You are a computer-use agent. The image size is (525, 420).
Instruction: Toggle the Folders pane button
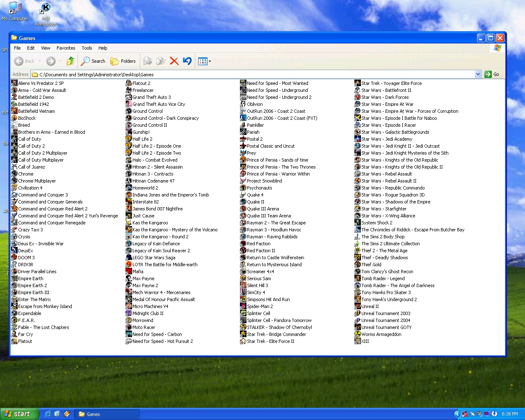pos(123,61)
